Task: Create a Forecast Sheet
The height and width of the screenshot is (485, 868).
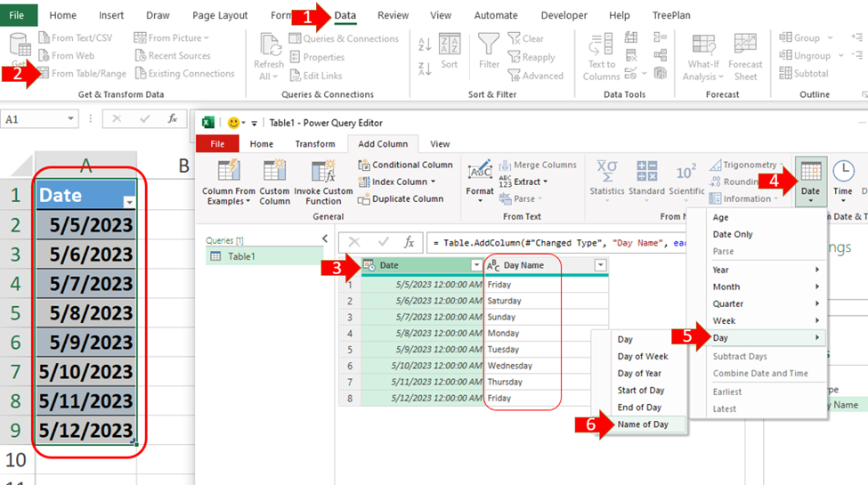Action: click(x=745, y=57)
